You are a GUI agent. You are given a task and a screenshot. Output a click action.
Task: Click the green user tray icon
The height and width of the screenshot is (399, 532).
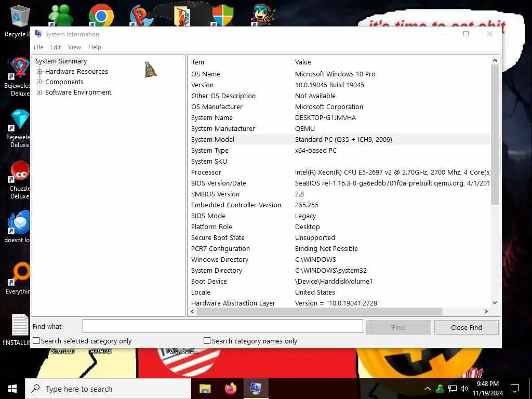[440, 389]
